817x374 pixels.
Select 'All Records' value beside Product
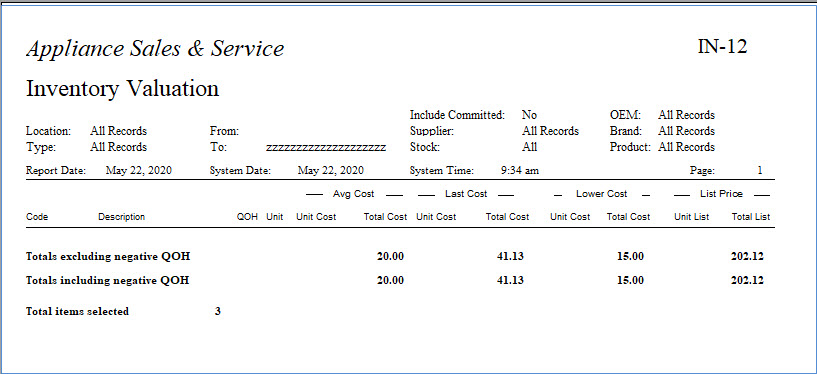pos(686,147)
